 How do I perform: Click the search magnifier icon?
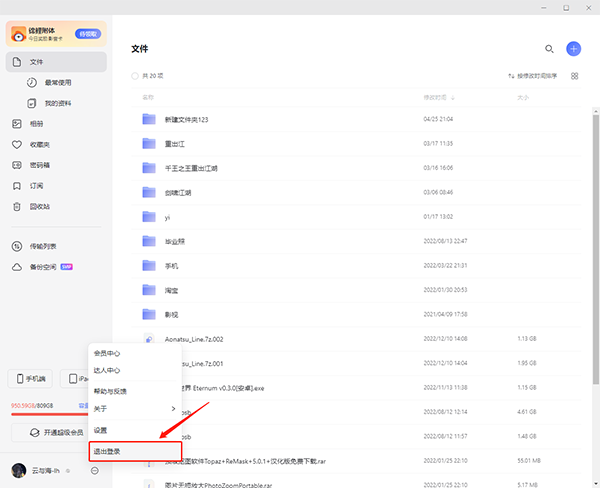click(x=549, y=49)
